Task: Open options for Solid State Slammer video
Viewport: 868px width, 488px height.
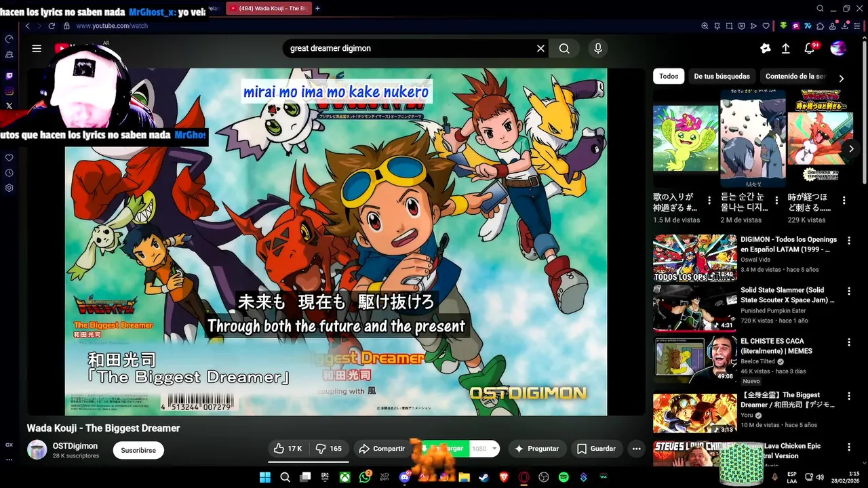Action: click(848, 291)
